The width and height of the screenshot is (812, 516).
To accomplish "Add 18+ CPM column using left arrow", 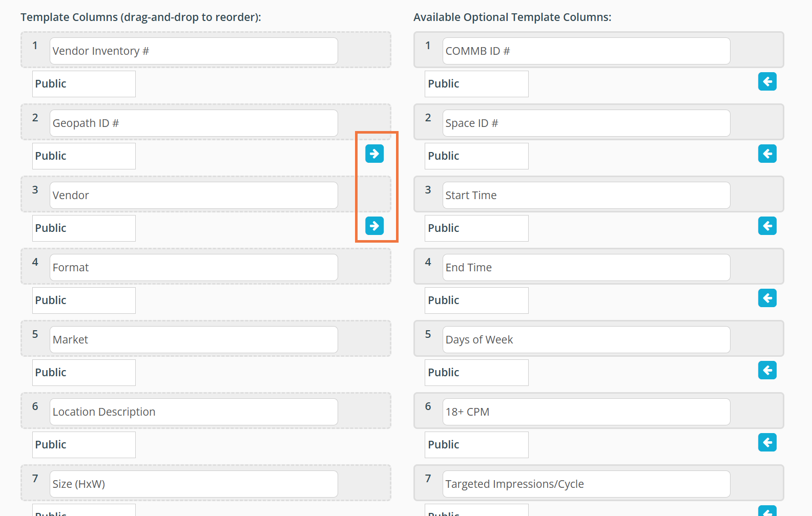I will (767, 442).
